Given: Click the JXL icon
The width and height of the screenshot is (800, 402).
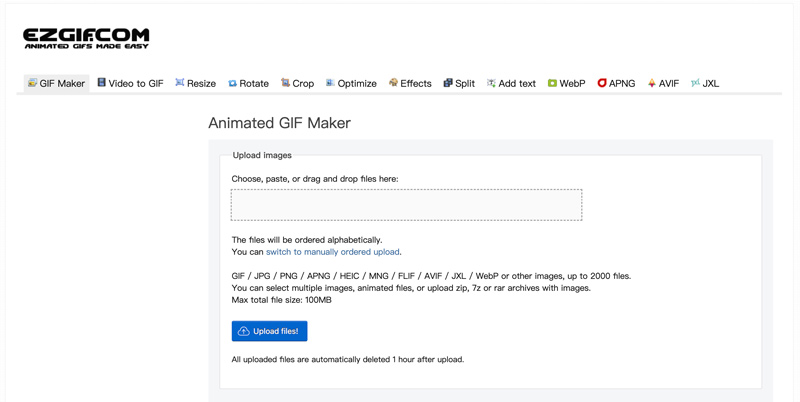Looking at the screenshot, I should click(x=695, y=83).
